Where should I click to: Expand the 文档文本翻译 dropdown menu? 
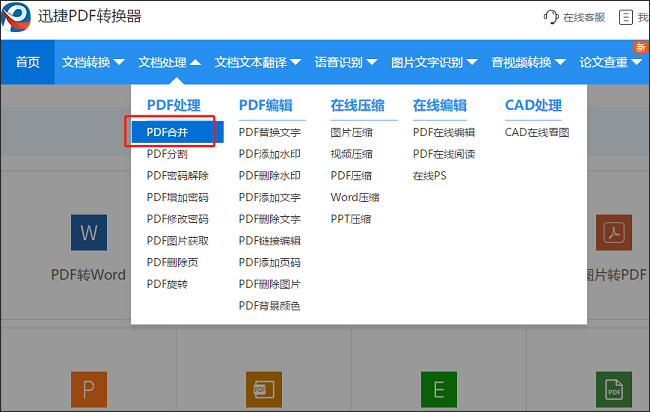(x=257, y=62)
